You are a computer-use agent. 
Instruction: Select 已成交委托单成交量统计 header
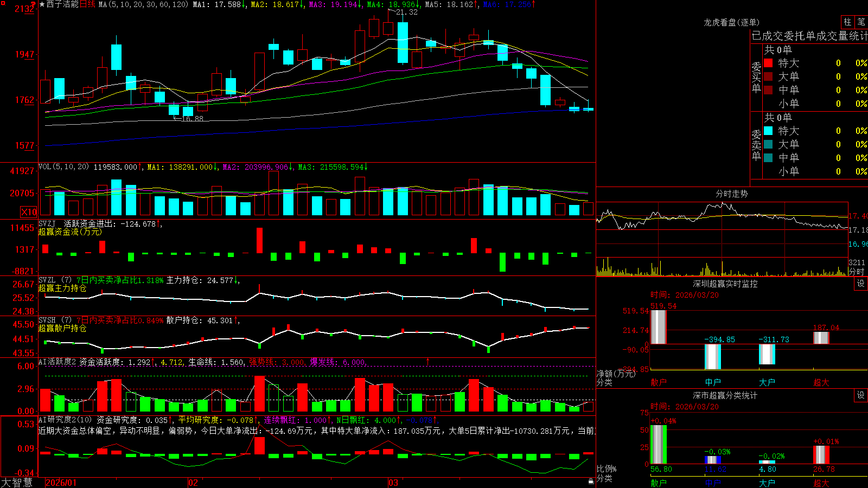(x=809, y=36)
